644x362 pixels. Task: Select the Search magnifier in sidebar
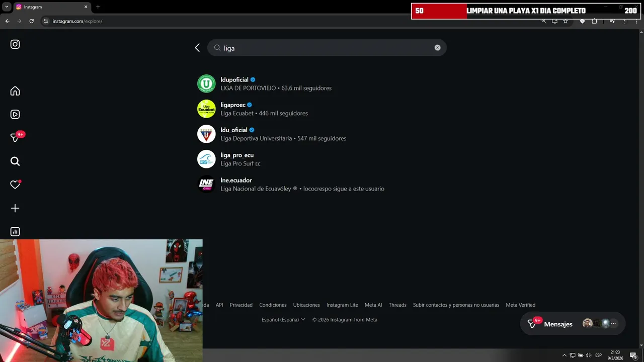click(15, 161)
